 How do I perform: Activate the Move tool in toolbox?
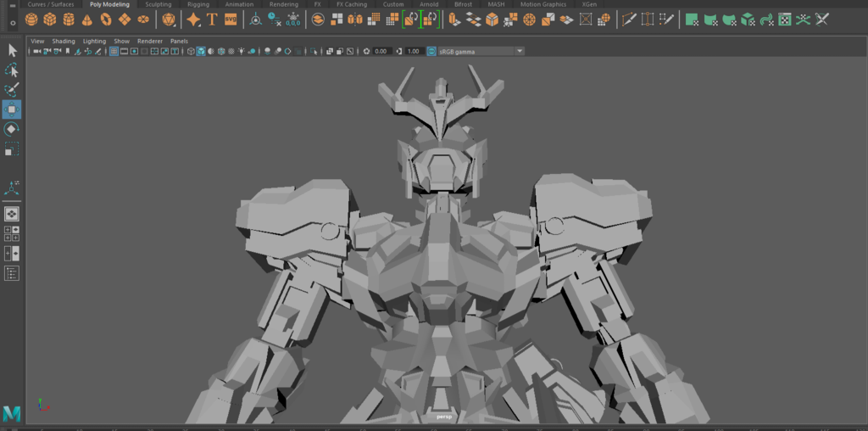point(12,109)
